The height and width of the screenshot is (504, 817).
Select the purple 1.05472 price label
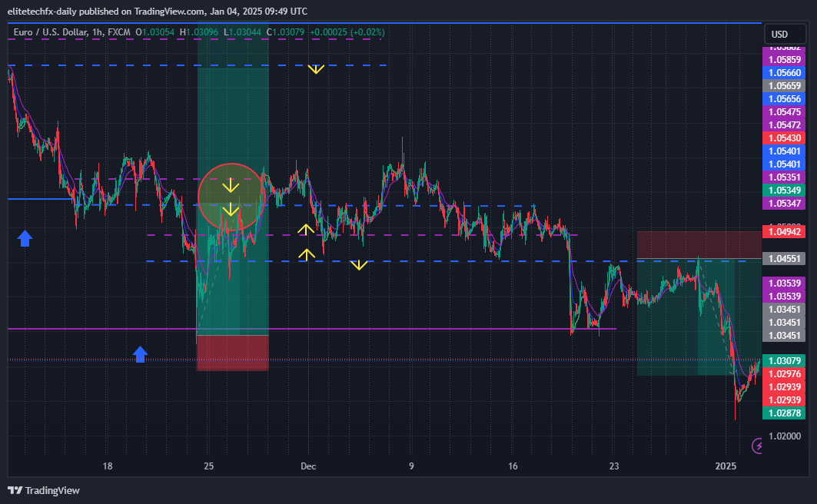784,125
